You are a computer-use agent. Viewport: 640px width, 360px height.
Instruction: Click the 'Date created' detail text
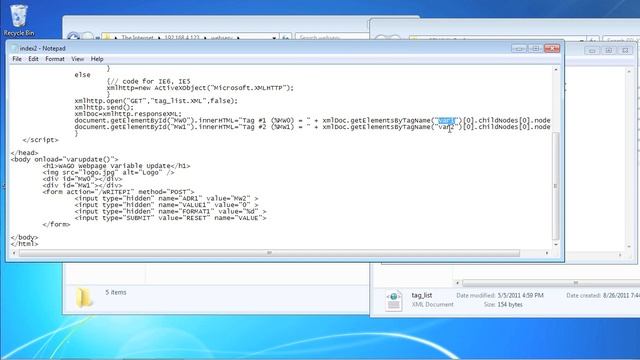point(603,295)
